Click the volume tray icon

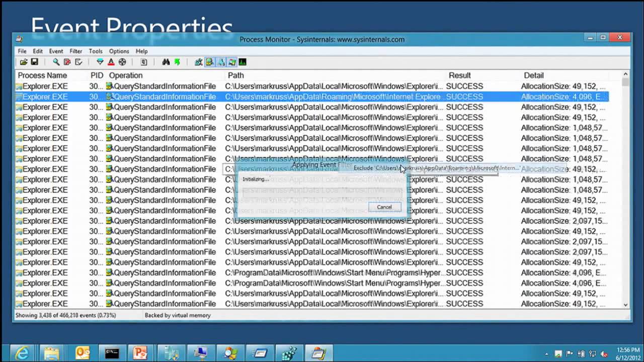coord(605,354)
